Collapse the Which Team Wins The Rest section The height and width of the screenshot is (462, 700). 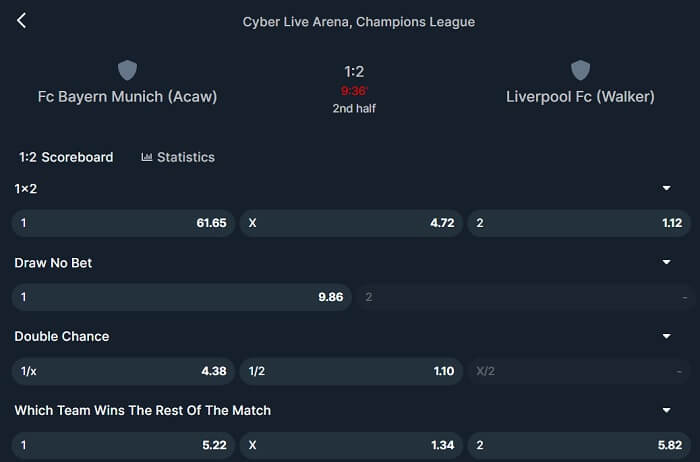[666, 410]
